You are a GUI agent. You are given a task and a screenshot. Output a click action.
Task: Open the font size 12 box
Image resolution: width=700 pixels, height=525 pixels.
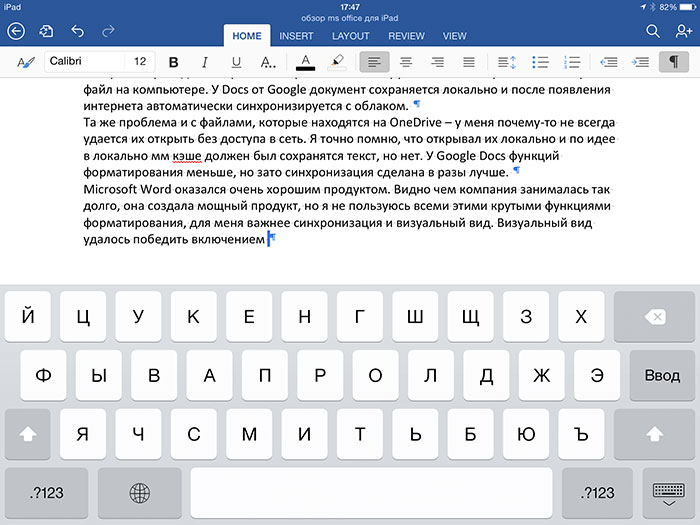click(x=140, y=62)
